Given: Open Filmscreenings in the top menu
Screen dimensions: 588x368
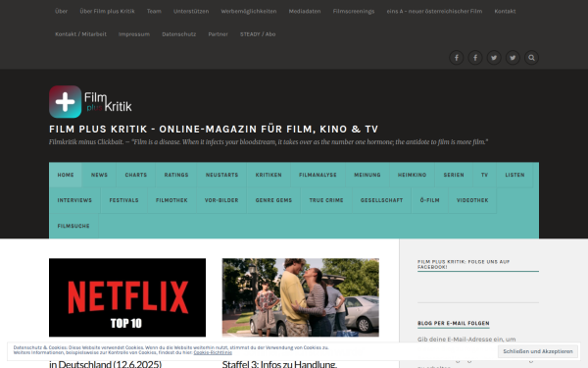Looking at the screenshot, I should pyautogui.click(x=354, y=11).
